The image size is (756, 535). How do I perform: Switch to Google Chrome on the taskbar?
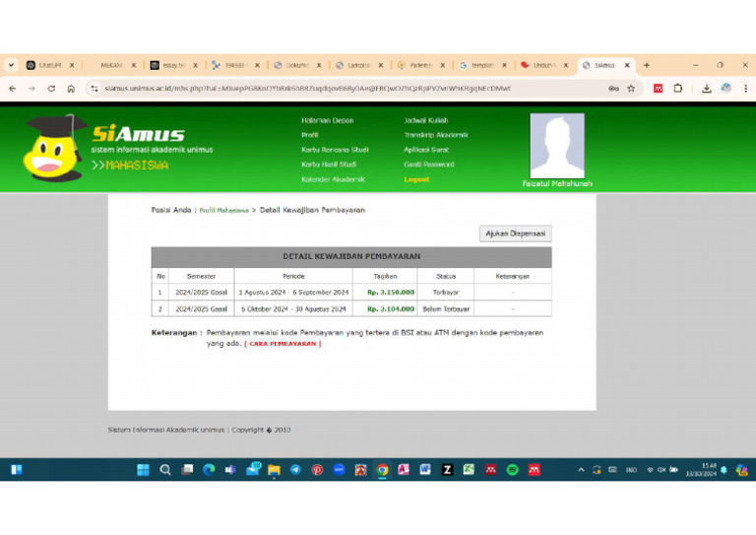pyautogui.click(x=382, y=470)
